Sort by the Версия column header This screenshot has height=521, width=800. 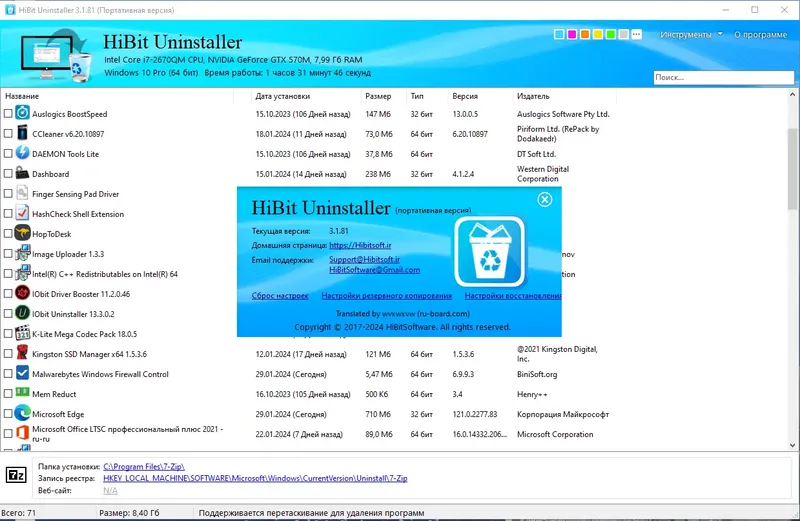pyautogui.click(x=465, y=96)
